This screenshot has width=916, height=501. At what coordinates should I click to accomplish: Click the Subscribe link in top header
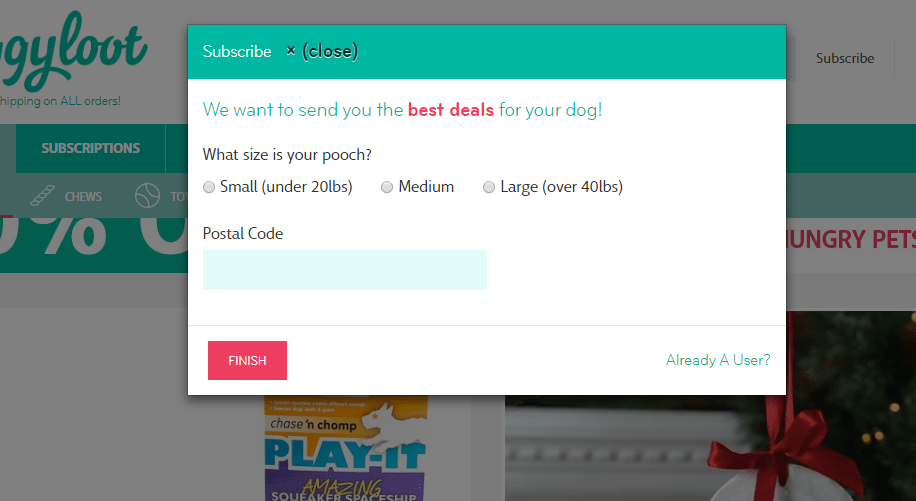coord(845,58)
